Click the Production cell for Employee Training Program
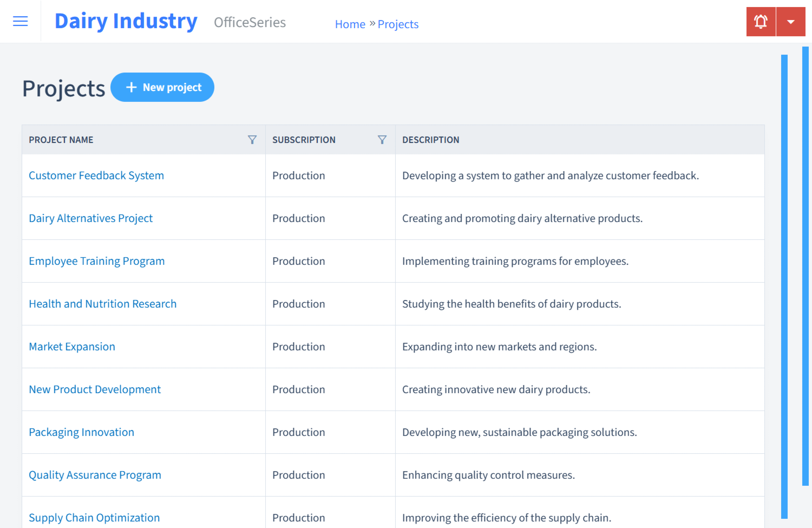Viewport: 812px width, 528px height. point(298,261)
